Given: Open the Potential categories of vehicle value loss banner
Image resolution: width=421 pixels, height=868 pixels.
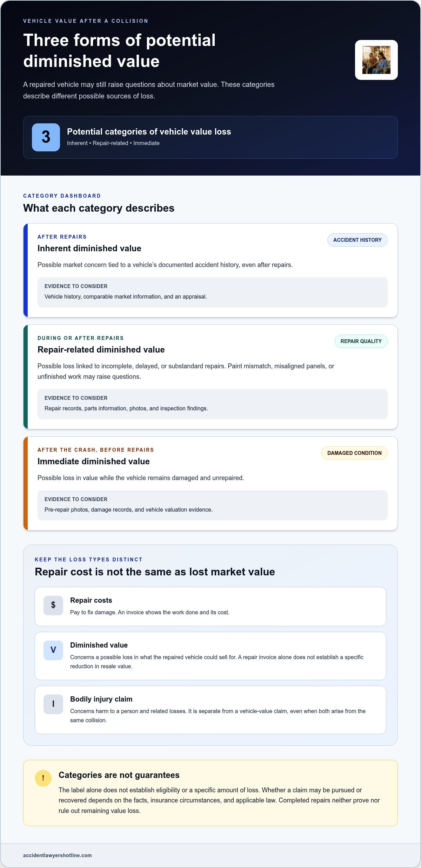Looking at the screenshot, I should (x=210, y=137).
